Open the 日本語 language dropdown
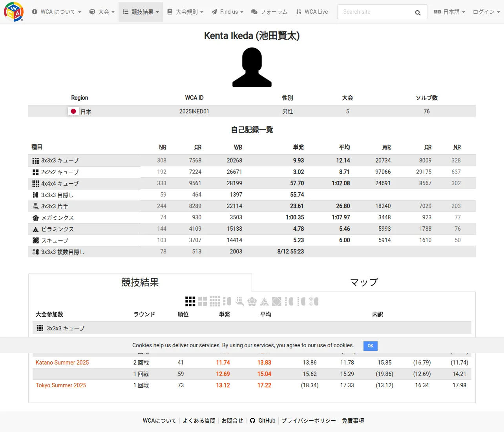 point(449,12)
